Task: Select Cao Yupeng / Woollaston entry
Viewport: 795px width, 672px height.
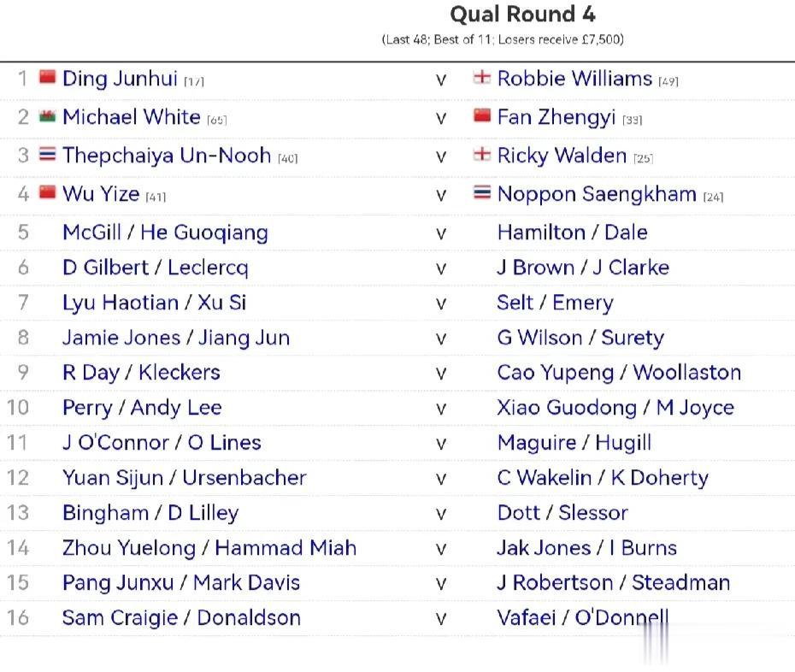Action: pyautogui.click(x=619, y=373)
